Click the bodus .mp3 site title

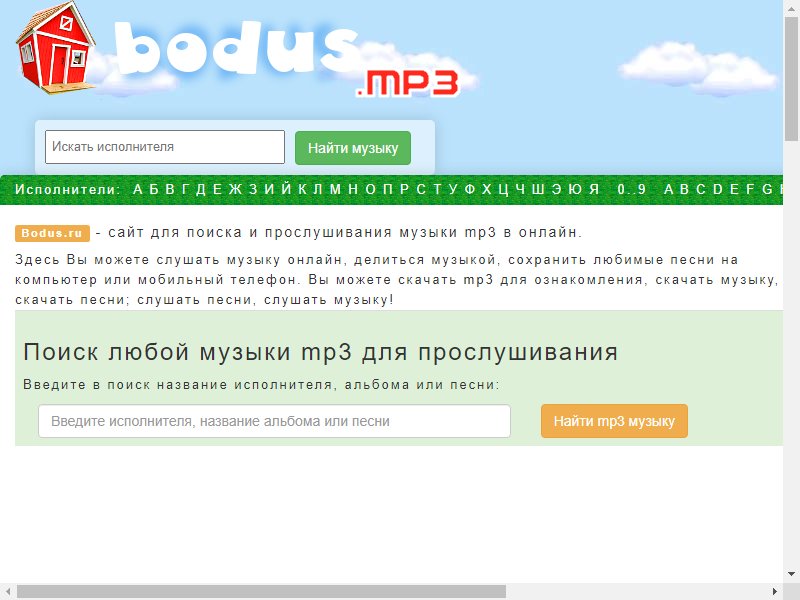[x=286, y=59]
